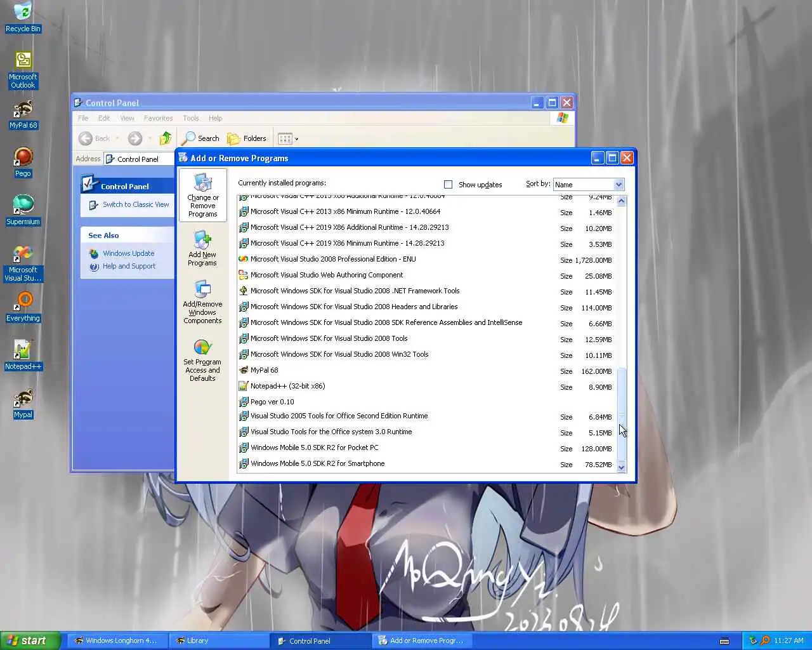Open the Help menu in Control Panel
This screenshot has width=812, height=650.
(x=216, y=118)
